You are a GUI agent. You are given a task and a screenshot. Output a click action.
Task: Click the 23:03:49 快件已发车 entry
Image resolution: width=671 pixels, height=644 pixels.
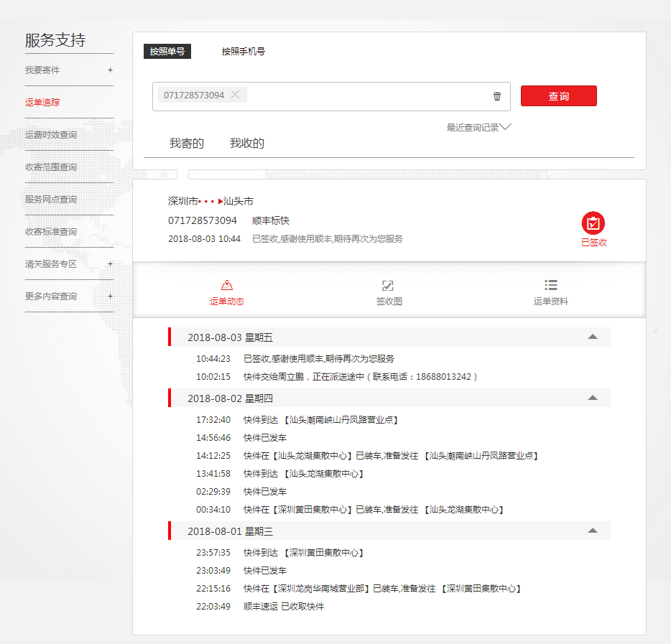[x=241, y=571]
